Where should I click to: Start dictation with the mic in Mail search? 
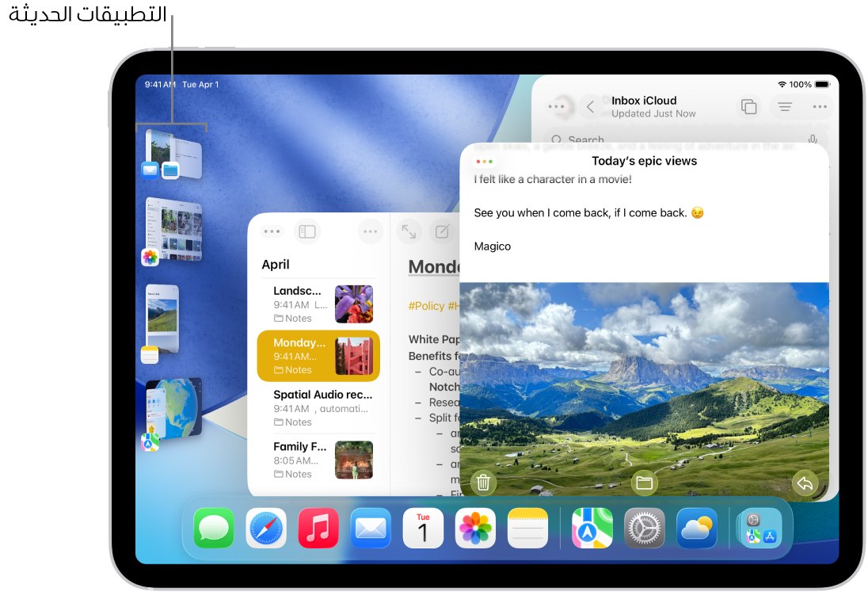click(814, 139)
